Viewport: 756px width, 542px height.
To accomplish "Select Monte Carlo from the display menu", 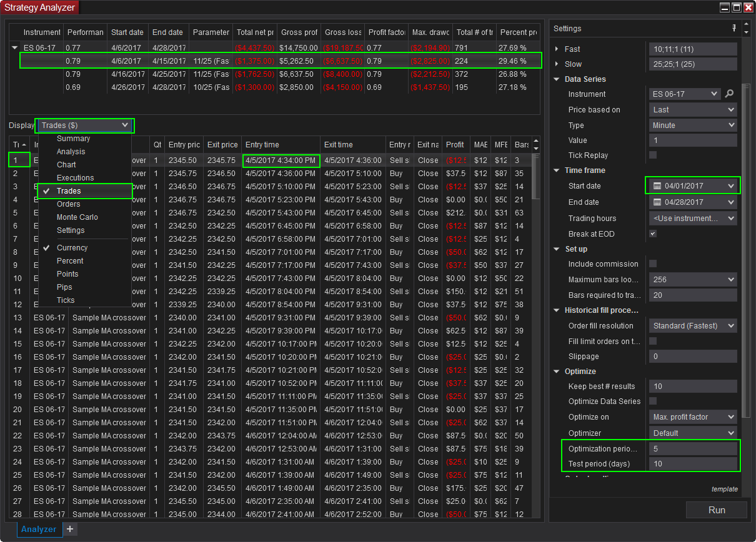I will (x=77, y=217).
